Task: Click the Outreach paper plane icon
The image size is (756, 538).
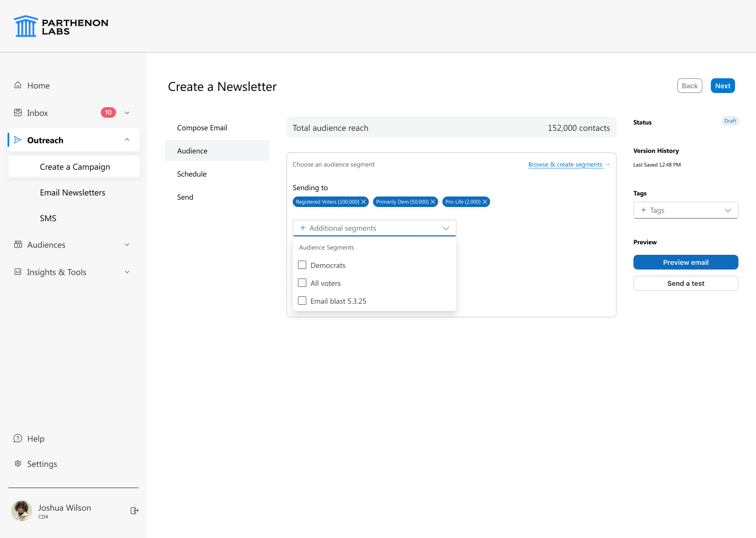Action: [x=18, y=140]
